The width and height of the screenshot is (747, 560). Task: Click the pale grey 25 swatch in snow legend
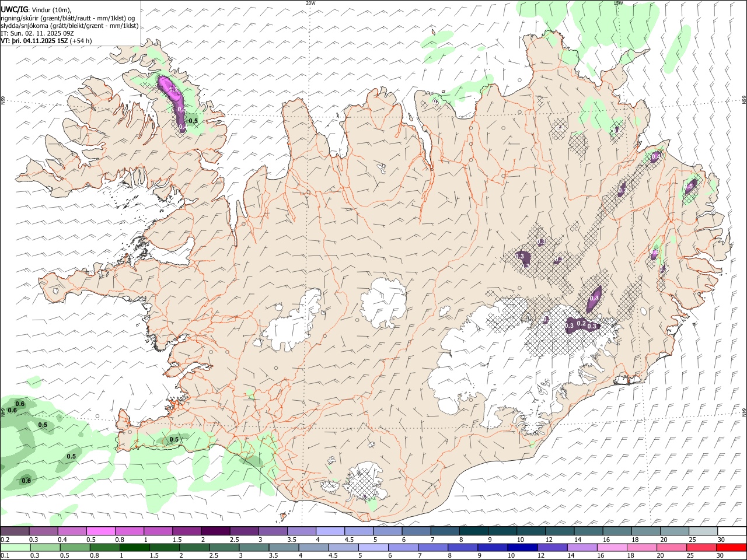pyautogui.click(x=703, y=531)
